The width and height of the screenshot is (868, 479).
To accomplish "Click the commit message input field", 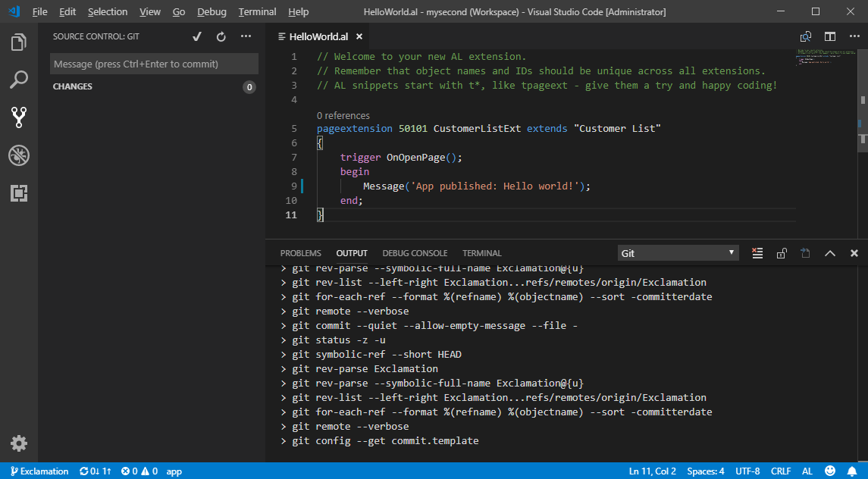I will tap(154, 64).
